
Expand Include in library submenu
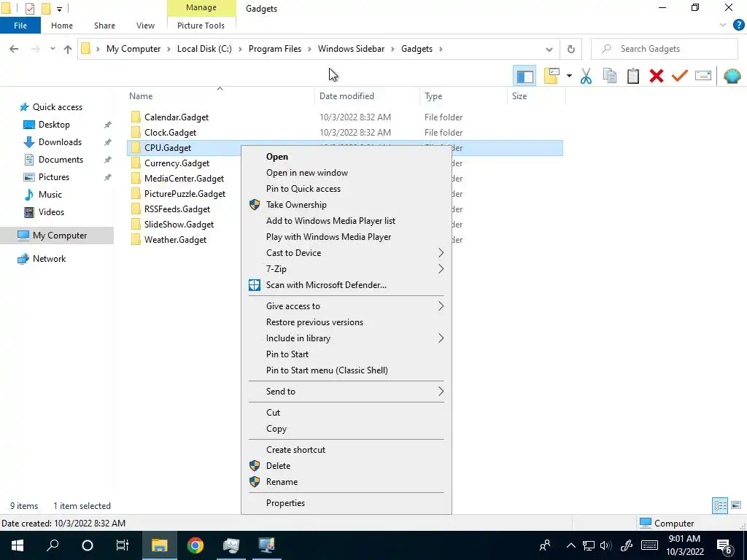[347, 338]
